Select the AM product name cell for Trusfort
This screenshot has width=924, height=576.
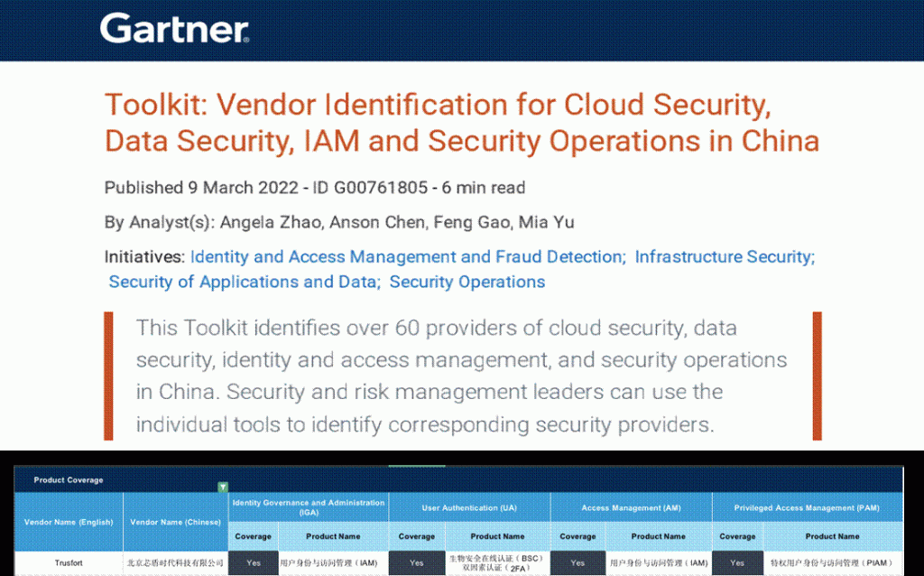(x=658, y=563)
